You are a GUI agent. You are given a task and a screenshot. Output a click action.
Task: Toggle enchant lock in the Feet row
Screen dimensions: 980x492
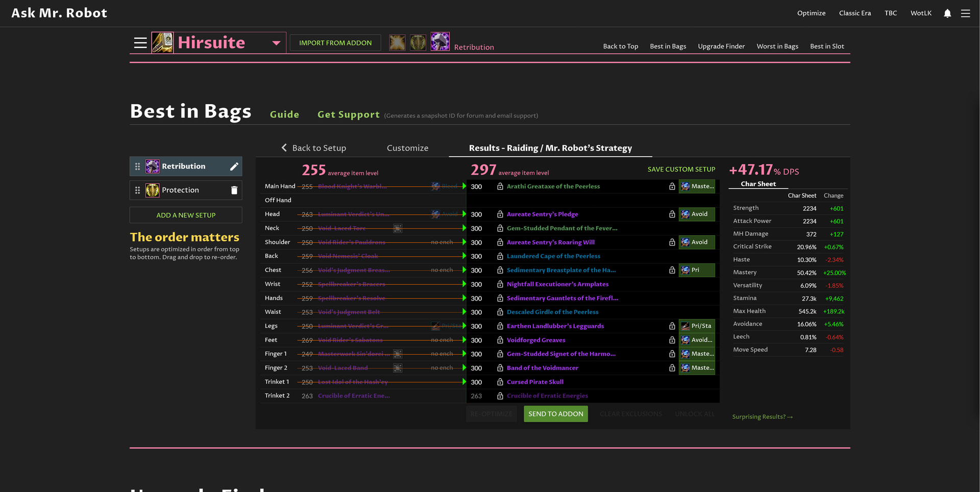tap(672, 340)
